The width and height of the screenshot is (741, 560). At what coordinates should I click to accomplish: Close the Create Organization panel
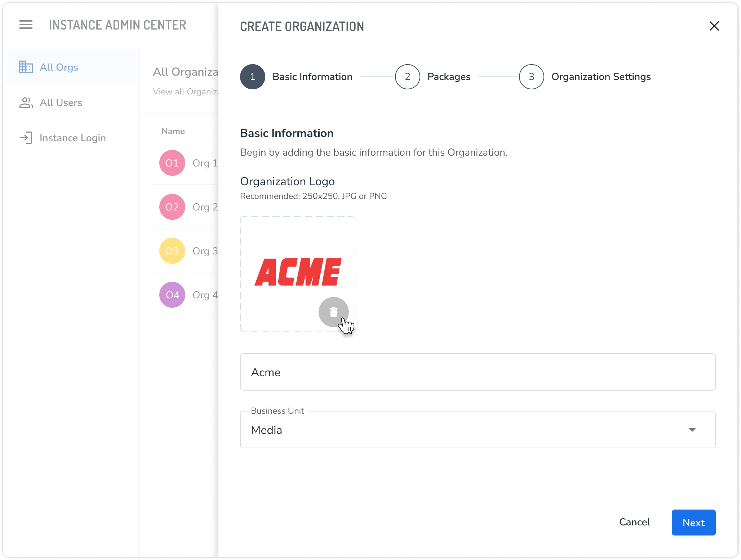tap(714, 26)
